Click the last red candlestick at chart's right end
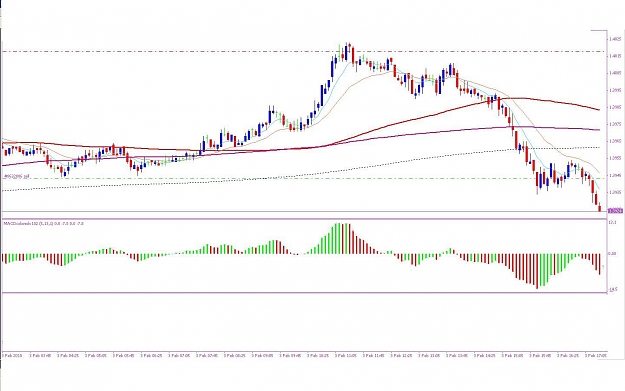The width and height of the screenshot is (625, 391). tap(600, 207)
